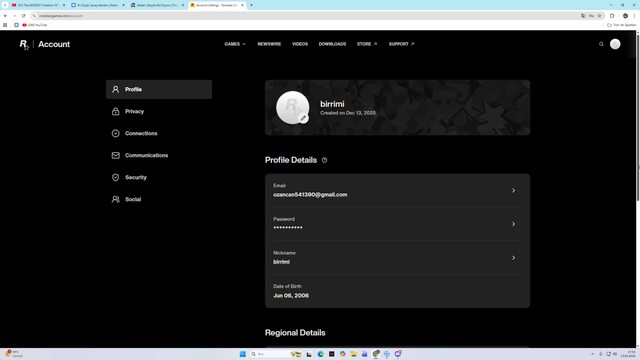Click the Account heading text in header
640x360 pixels.
pos(54,44)
